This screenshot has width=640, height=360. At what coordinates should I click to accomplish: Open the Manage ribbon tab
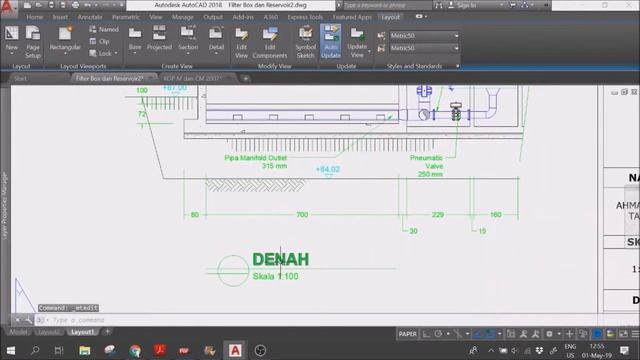tap(182, 17)
